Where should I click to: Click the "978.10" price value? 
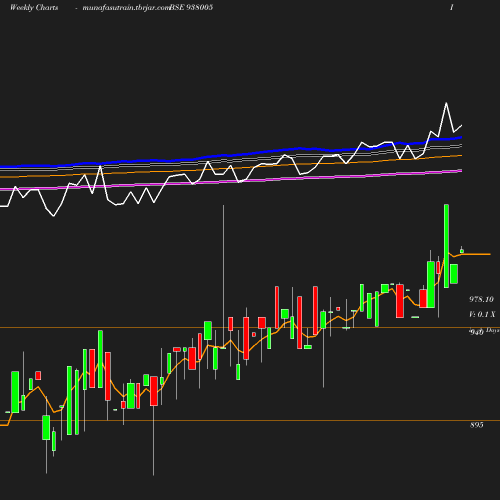click(x=481, y=299)
